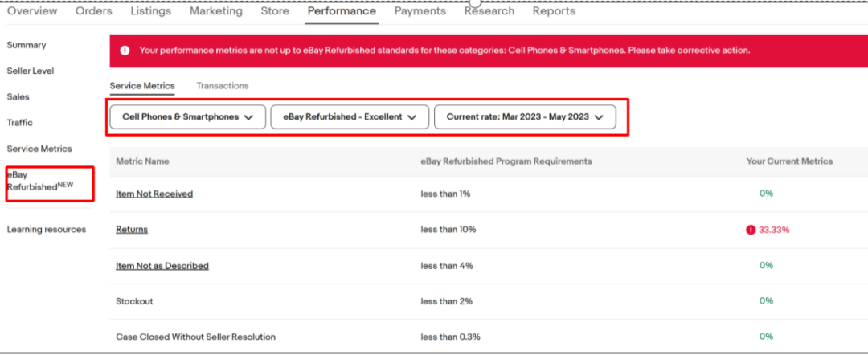Open Learning resources in the sidebar
Image resolution: width=868 pixels, height=355 pixels.
[47, 230]
